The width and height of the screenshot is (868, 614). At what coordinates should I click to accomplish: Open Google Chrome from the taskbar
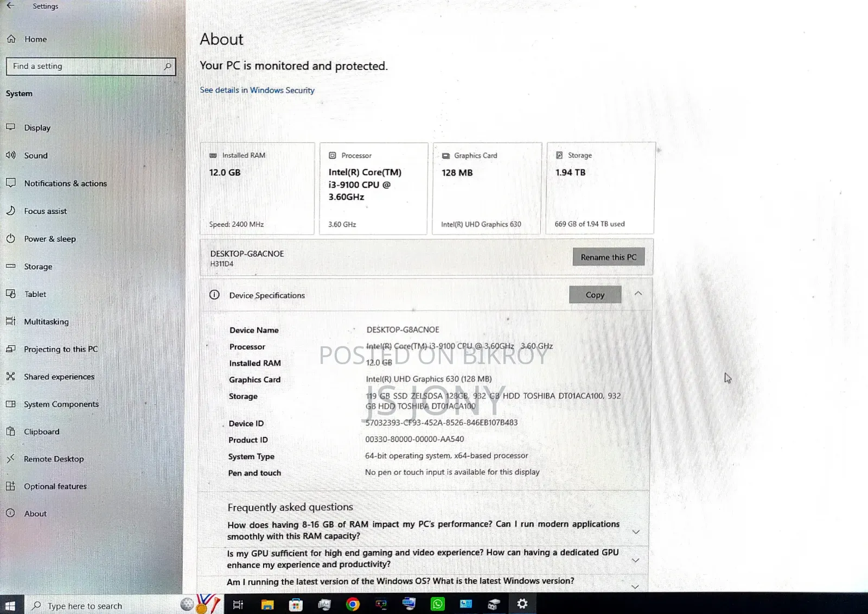pyautogui.click(x=353, y=604)
